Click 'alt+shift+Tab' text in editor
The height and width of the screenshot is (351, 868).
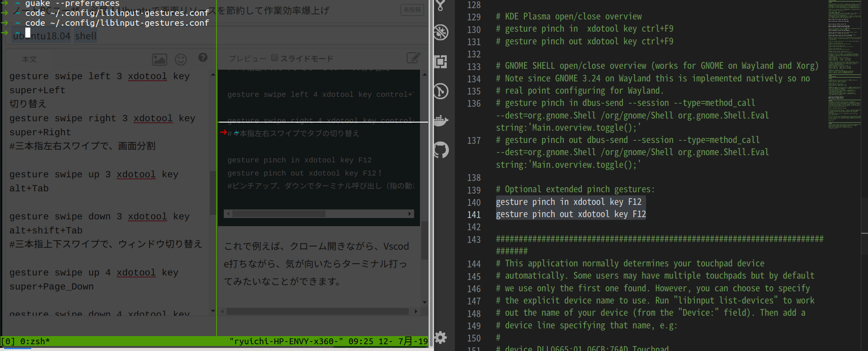pos(46,231)
